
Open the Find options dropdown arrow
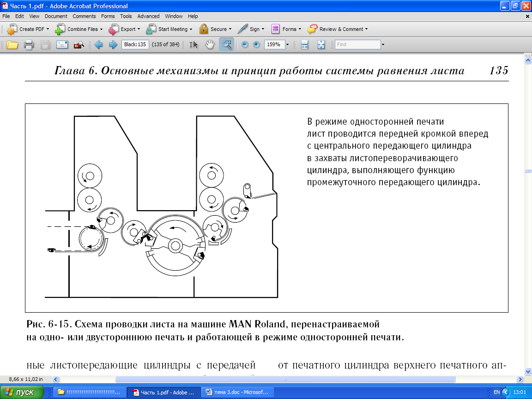[x=383, y=44]
